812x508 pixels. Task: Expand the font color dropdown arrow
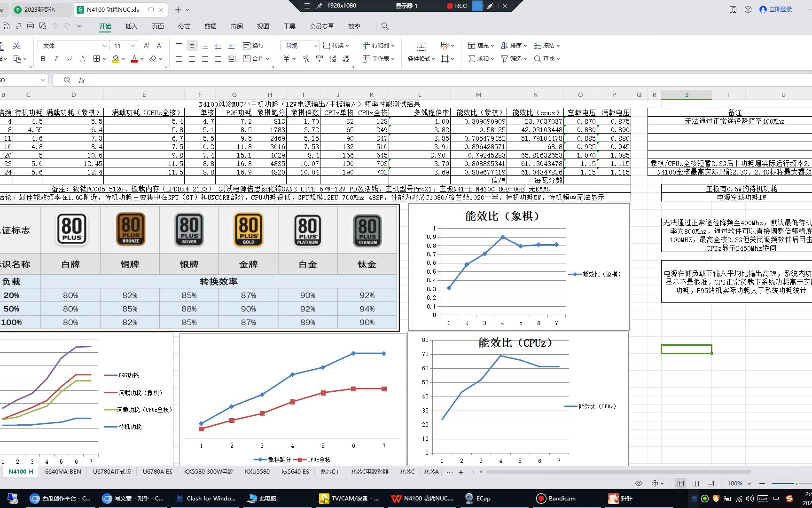click(x=142, y=59)
